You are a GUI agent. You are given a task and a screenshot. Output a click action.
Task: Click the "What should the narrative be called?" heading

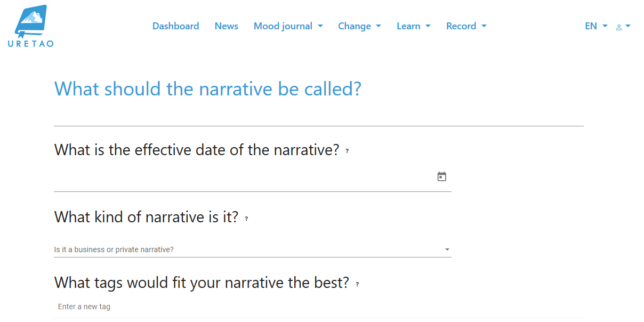click(207, 88)
